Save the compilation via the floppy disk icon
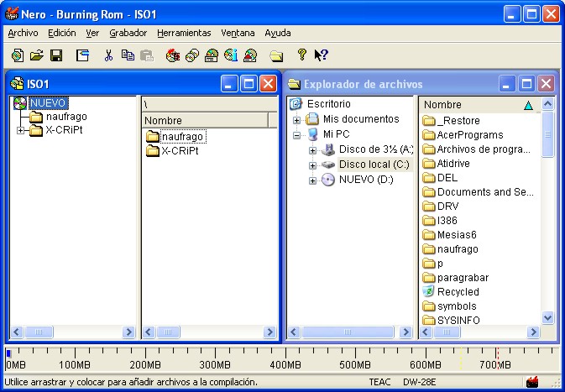Image resolution: width=565 pixels, height=392 pixels. pos(56,55)
